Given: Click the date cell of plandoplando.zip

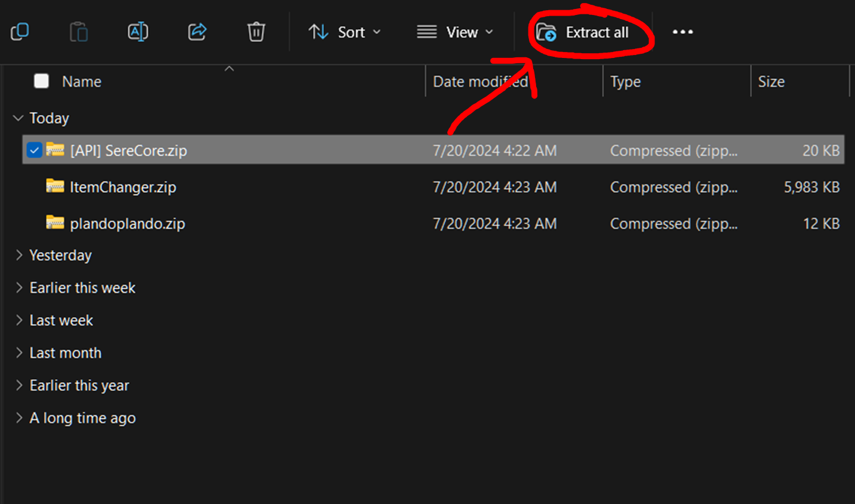Looking at the screenshot, I should pyautogui.click(x=494, y=223).
